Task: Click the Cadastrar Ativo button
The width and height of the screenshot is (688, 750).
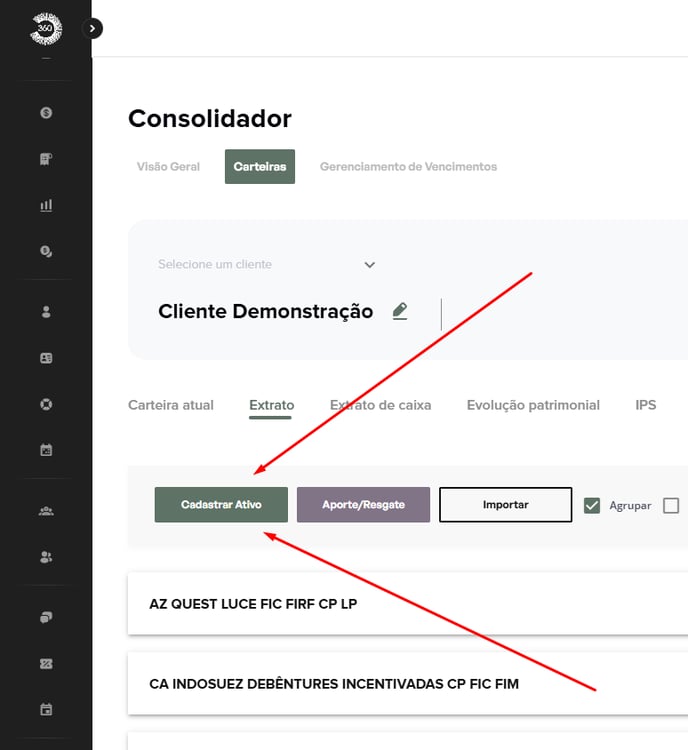Action: [x=221, y=505]
